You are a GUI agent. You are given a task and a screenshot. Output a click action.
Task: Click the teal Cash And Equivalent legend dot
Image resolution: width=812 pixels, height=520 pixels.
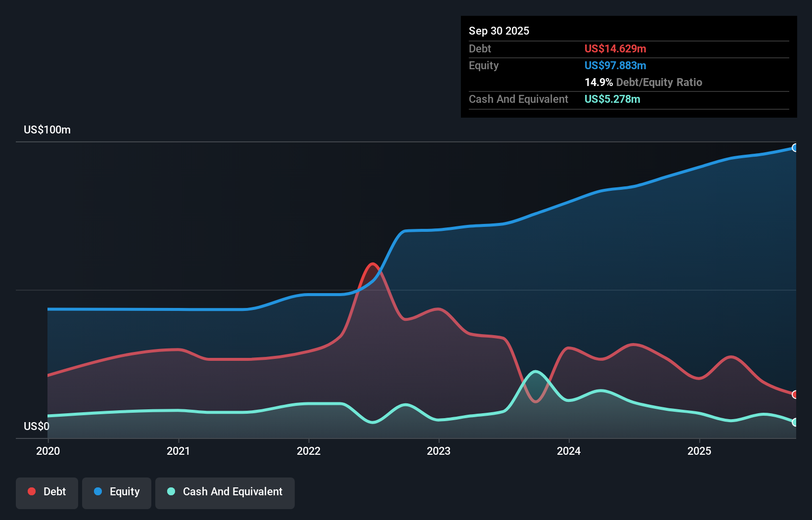[x=171, y=491]
